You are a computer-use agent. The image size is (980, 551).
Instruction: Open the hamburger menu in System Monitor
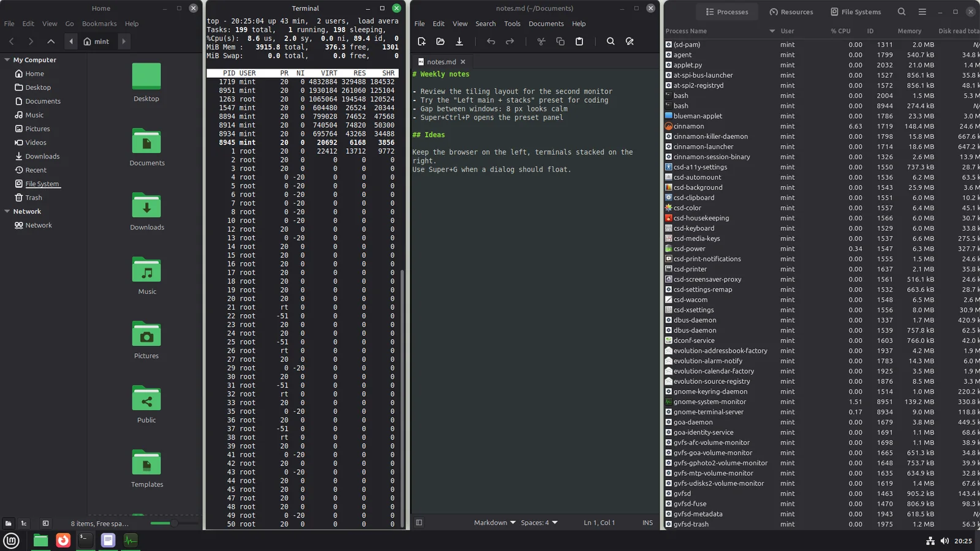coord(922,12)
